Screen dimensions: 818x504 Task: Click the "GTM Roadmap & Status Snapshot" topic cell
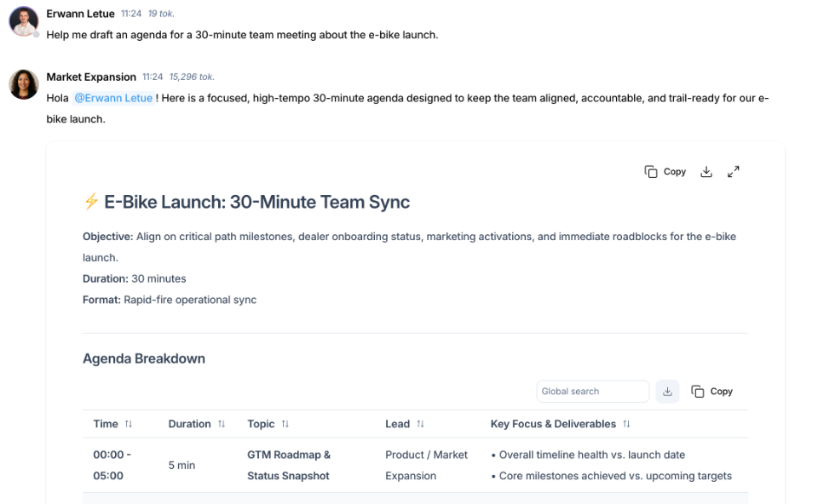tap(289, 466)
